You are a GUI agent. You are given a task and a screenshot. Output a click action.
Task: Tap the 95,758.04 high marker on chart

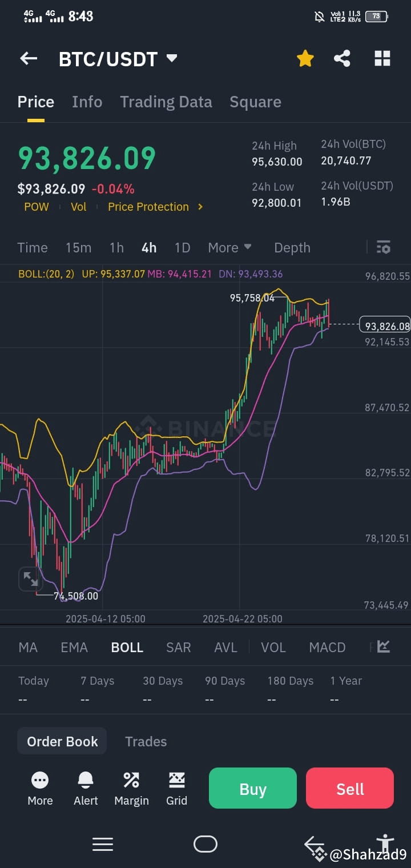pyautogui.click(x=252, y=298)
